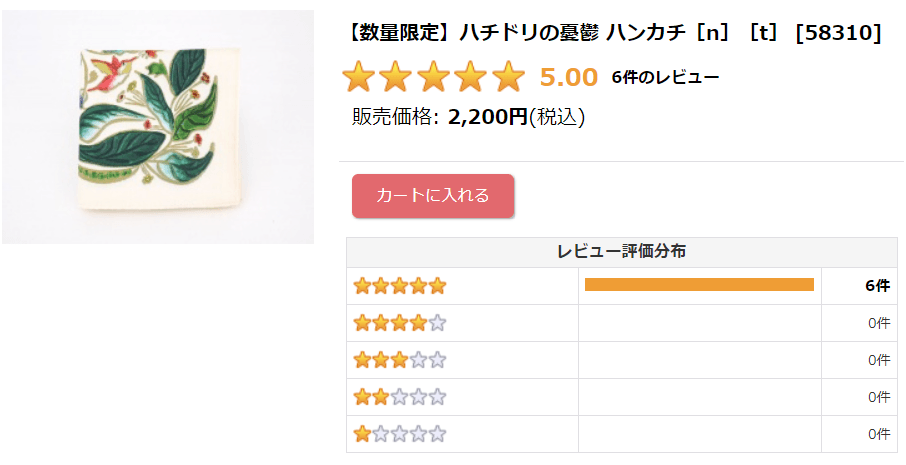Viewport: 906px width, 465px height.
Task: Click the large five-star rating icons
Action: pyautogui.click(x=433, y=77)
